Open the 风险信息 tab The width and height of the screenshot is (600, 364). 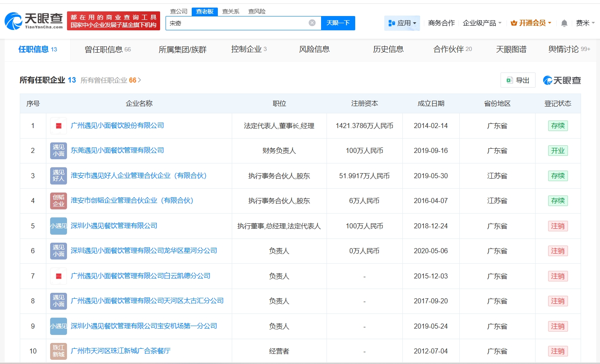[314, 49]
